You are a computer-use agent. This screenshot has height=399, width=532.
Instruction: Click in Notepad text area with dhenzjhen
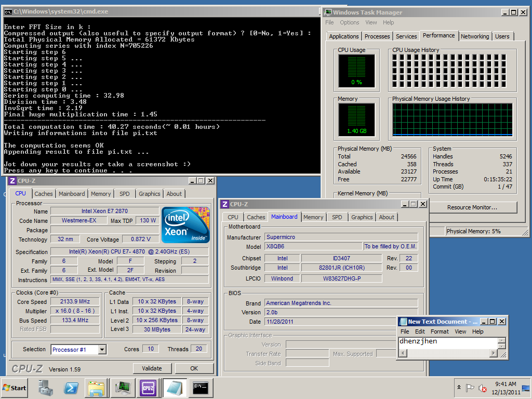click(448, 343)
